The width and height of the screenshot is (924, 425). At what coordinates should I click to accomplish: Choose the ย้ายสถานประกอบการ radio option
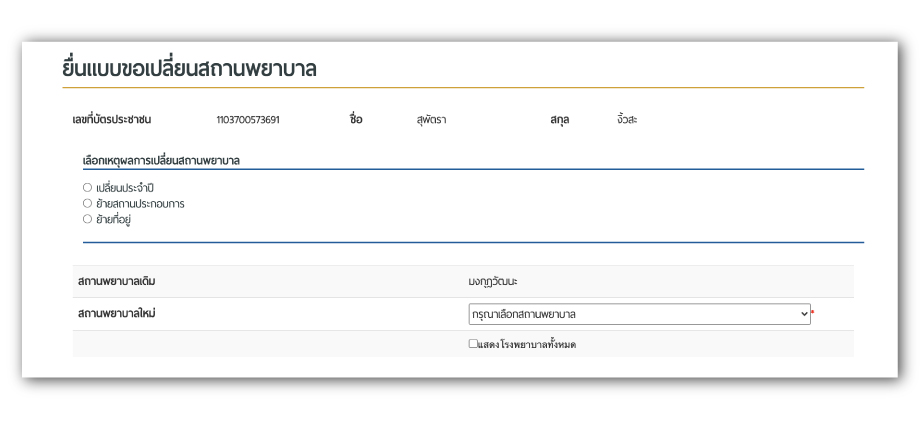pyautogui.click(x=88, y=203)
